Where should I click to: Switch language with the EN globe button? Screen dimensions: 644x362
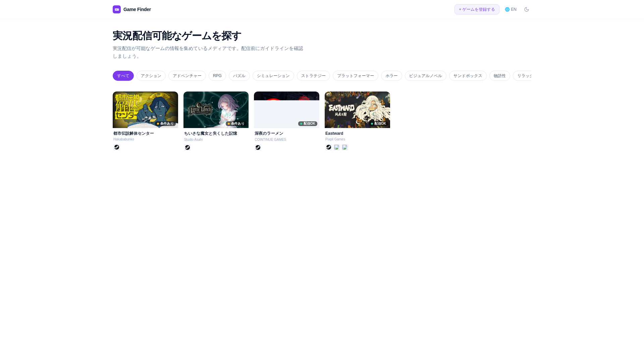[511, 9]
